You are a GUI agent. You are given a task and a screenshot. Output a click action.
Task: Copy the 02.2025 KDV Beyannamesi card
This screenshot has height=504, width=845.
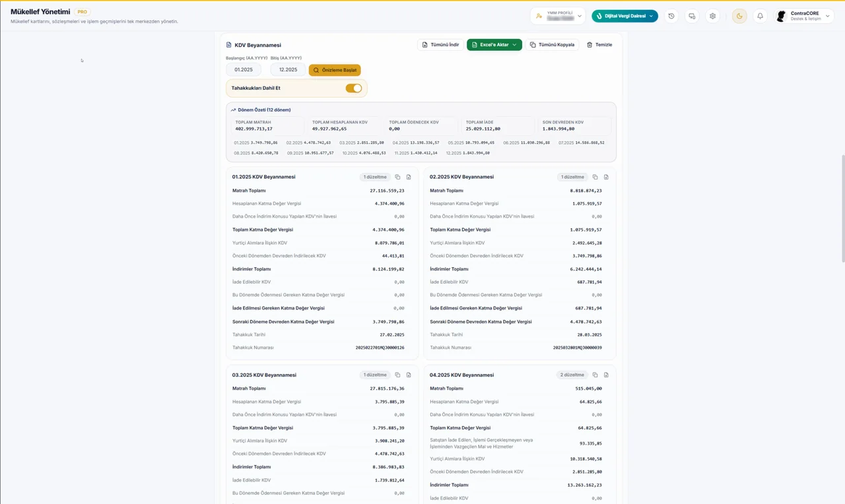coord(595,177)
